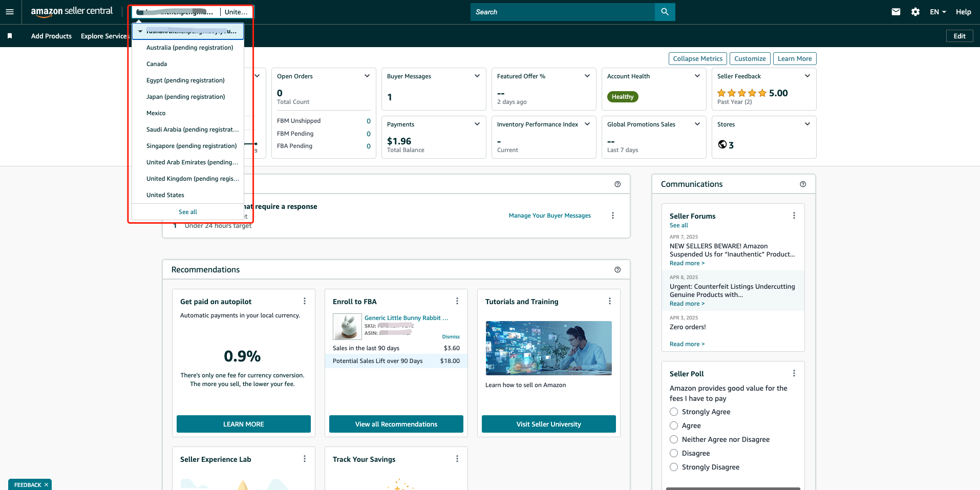Expand the Global Promotions Sales card
Screen dimensions: 980x490
(x=697, y=124)
